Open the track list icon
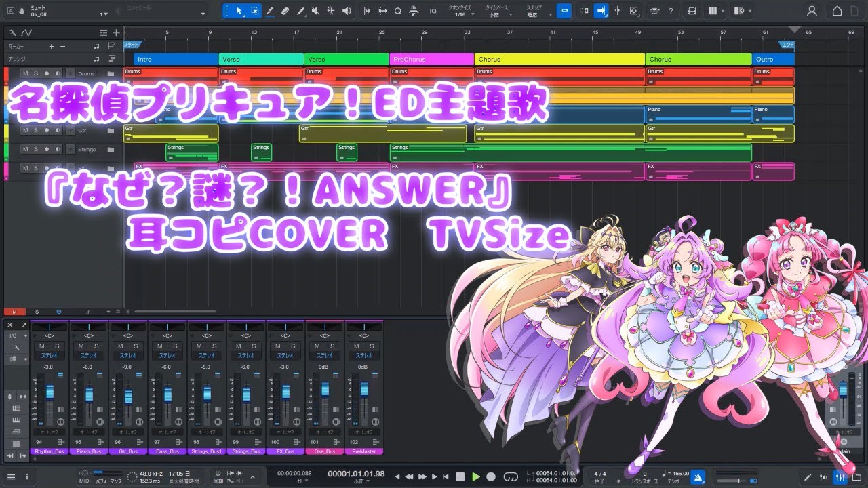The image size is (868, 488). (103, 32)
